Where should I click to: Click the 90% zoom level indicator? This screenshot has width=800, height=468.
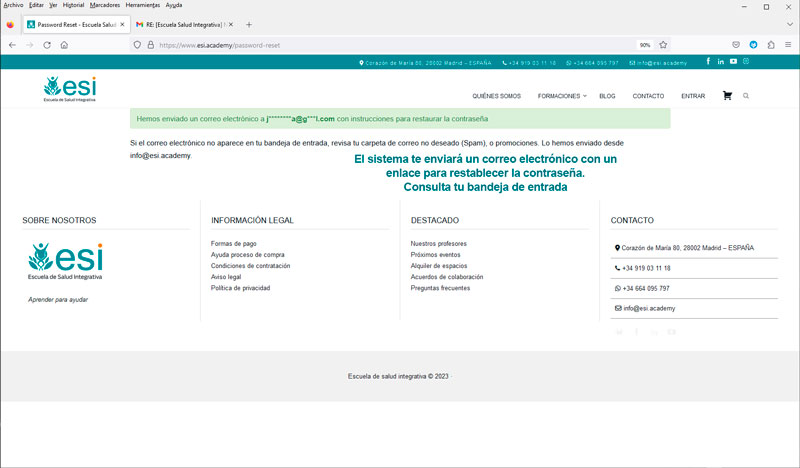(x=645, y=45)
